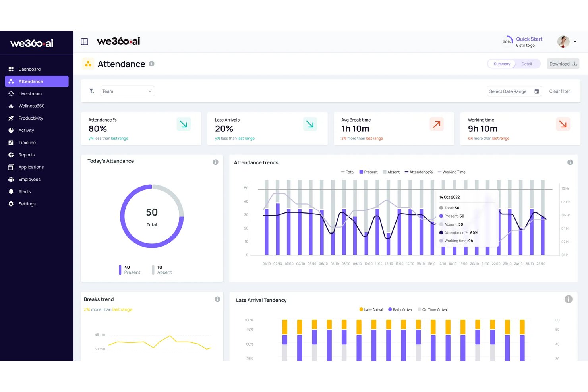Navigate to Reports

coord(37,155)
